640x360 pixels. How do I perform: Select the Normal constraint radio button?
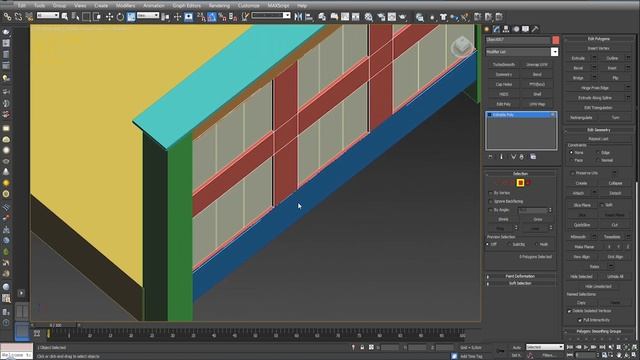click(598, 160)
